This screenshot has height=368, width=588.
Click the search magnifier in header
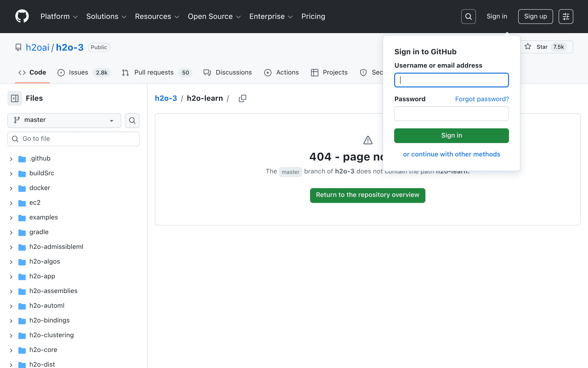[468, 17]
